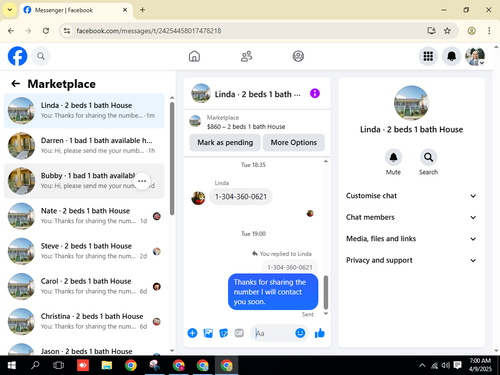The image size is (500, 375).
Task: Open Task View on taskbar
Action: point(58,365)
